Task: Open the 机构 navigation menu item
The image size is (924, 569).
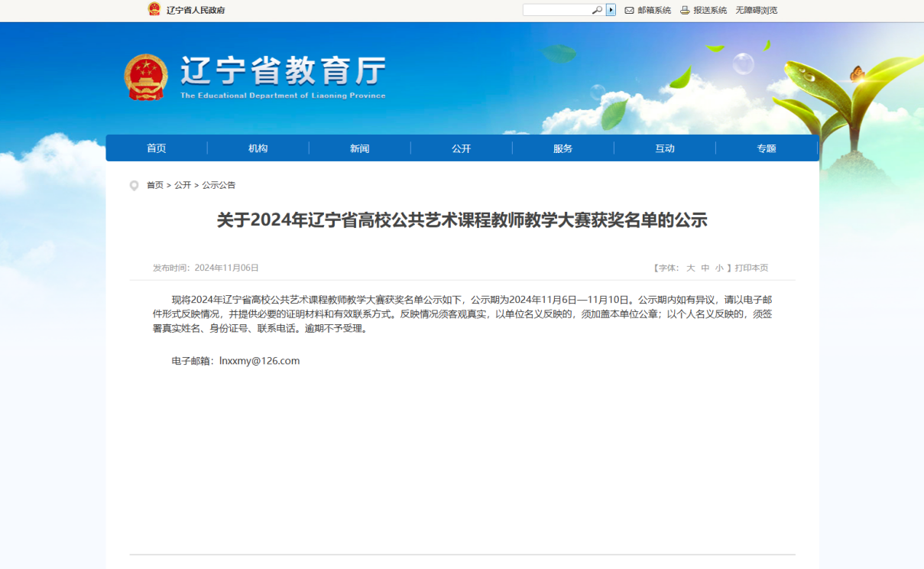Action: pos(258,148)
